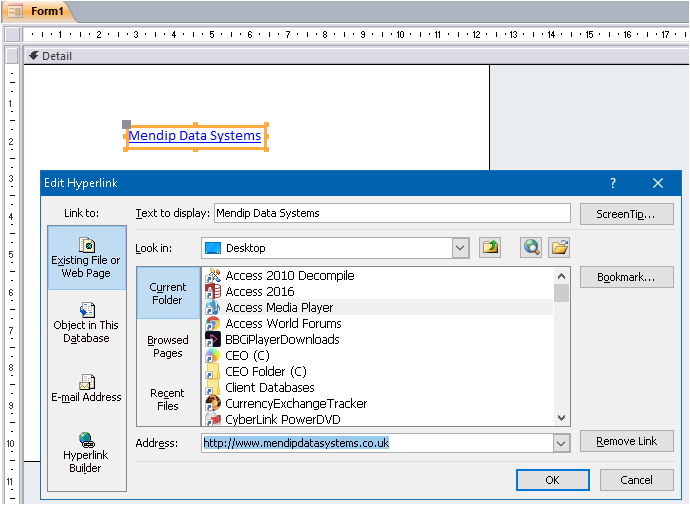Screen dimensions: 690x505
Task: Click CEO (C) shortcut icon
Action: tap(213, 355)
